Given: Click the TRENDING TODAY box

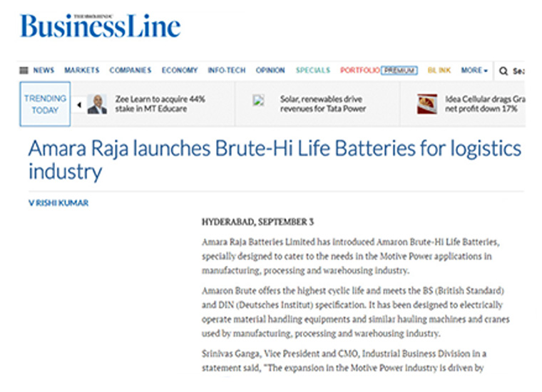Looking at the screenshot, I should [x=45, y=104].
